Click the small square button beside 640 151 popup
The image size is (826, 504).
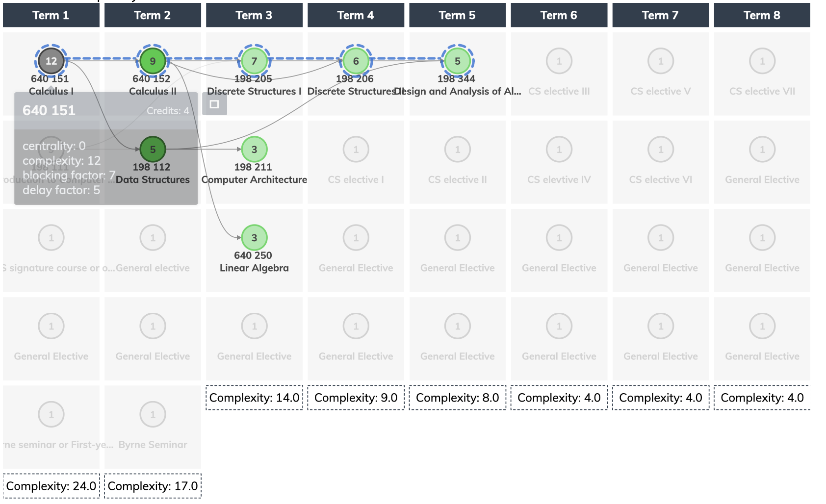[214, 104]
